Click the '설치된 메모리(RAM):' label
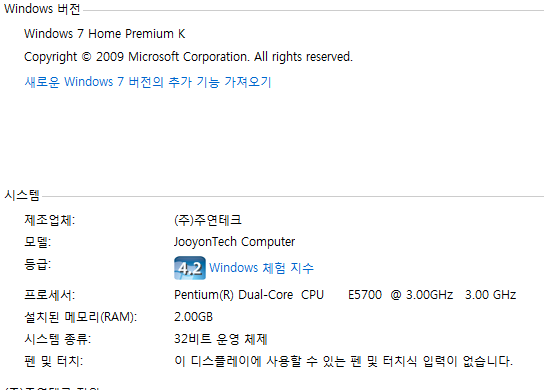Image resolution: width=544 pixels, height=390 pixels. click(x=80, y=317)
